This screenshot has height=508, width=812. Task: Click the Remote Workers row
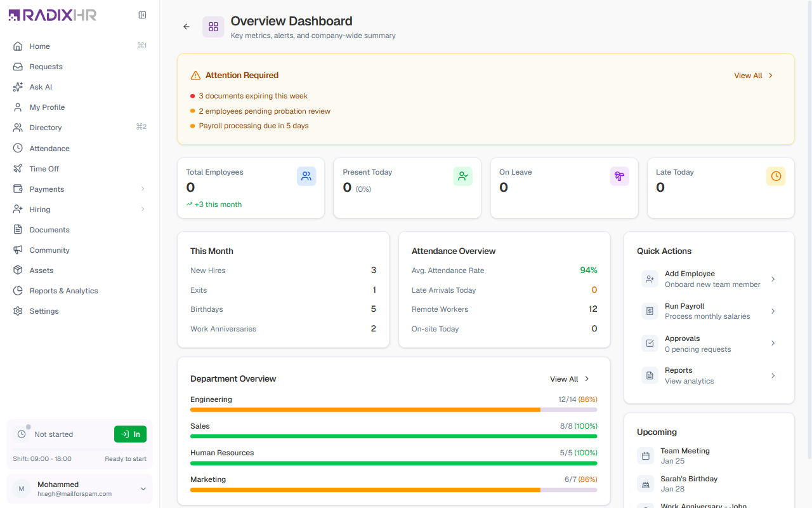coord(504,309)
